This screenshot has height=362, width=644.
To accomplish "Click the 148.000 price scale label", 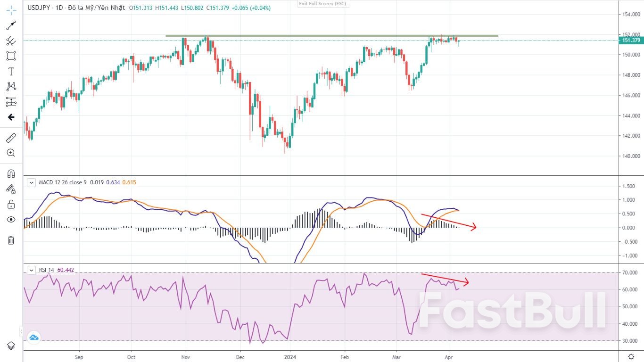I will click(x=631, y=75).
